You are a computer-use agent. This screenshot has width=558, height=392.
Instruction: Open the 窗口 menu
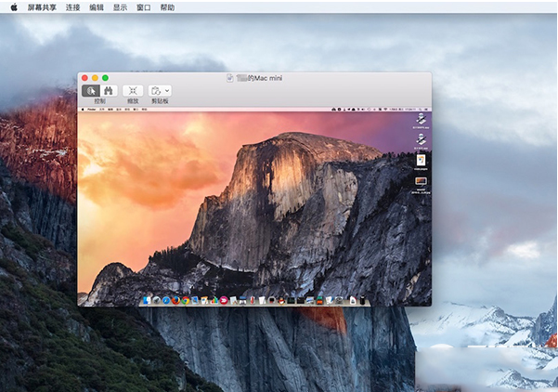tap(143, 7)
